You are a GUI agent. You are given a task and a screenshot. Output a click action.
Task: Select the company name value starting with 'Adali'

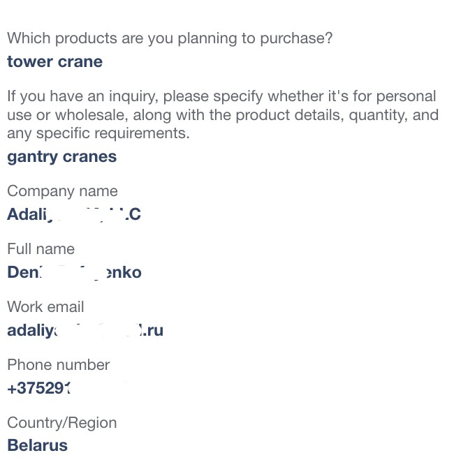74,214
